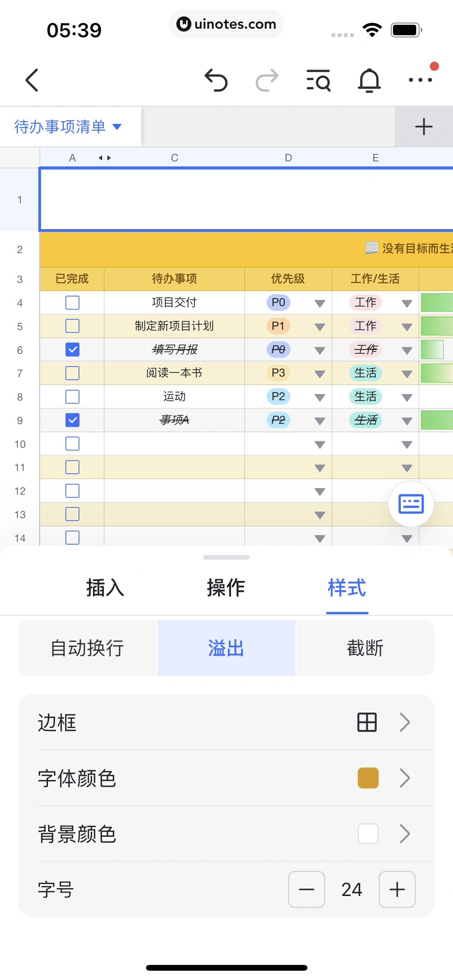
Task: Tap the P3 priority tag
Action: tap(278, 373)
